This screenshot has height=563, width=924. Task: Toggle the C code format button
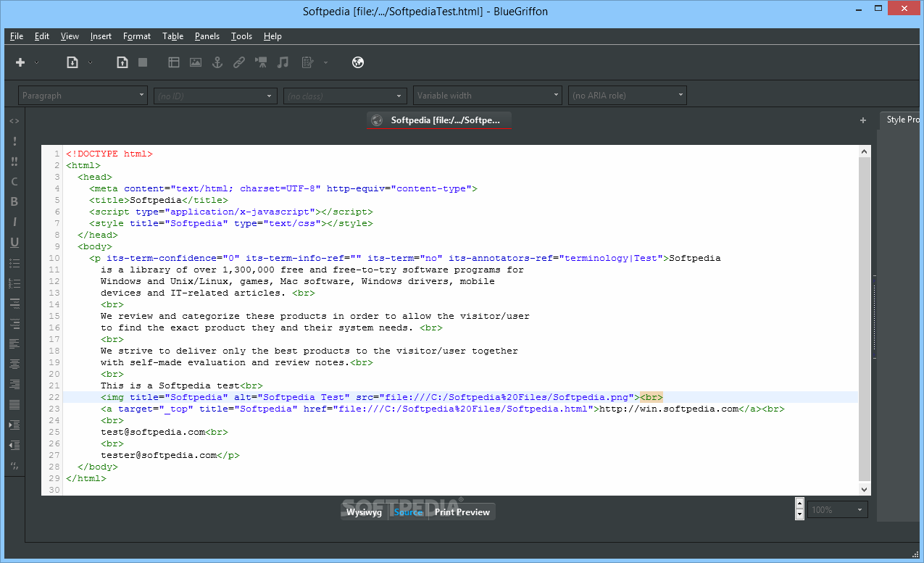click(x=14, y=182)
